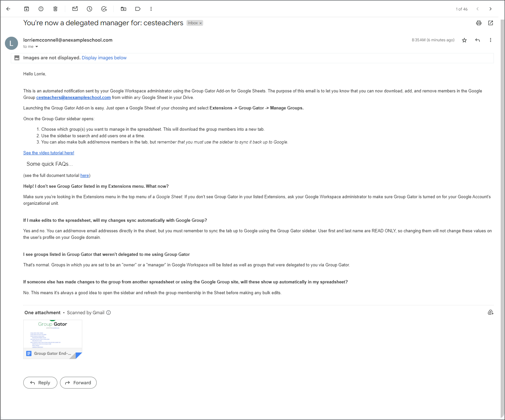
Task: Remove the Inbox label from email
Action: coord(201,23)
